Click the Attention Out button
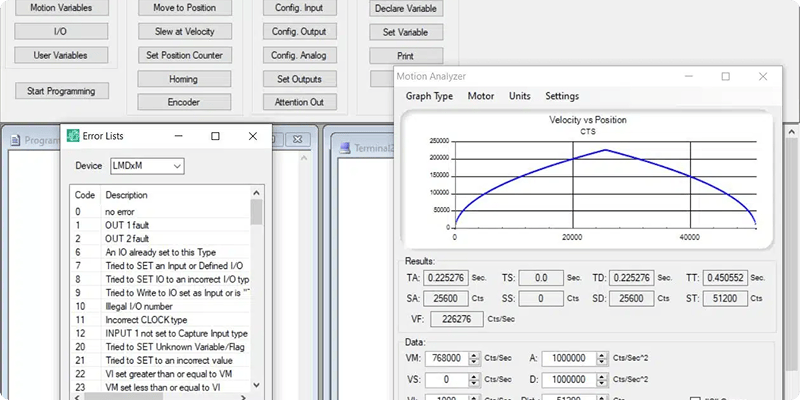Image resolution: width=800 pixels, height=400 pixels. pos(300,102)
